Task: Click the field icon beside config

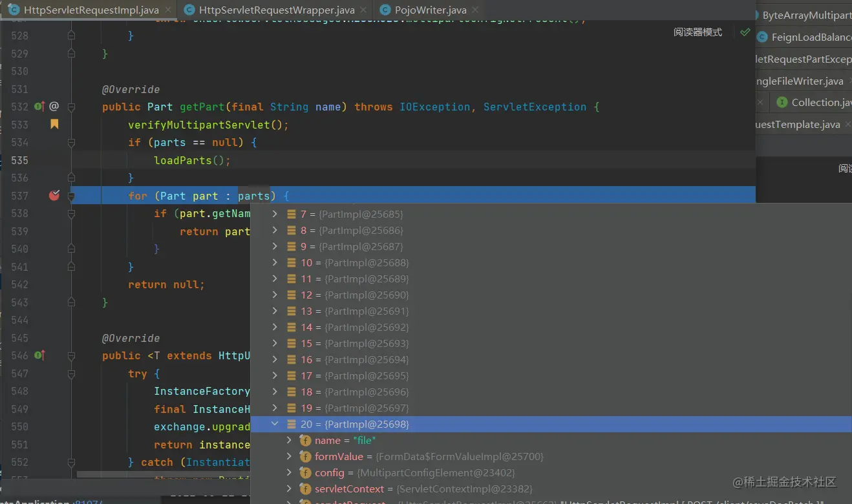Action: point(306,472)
